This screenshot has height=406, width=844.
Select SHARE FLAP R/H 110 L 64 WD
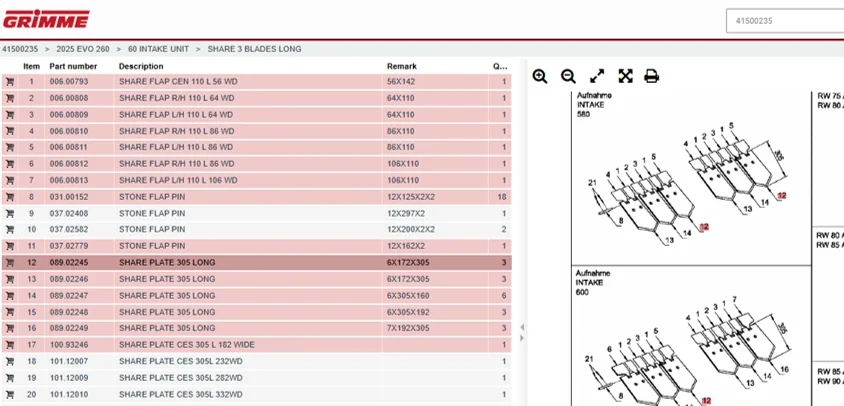(x=177, y=99)
